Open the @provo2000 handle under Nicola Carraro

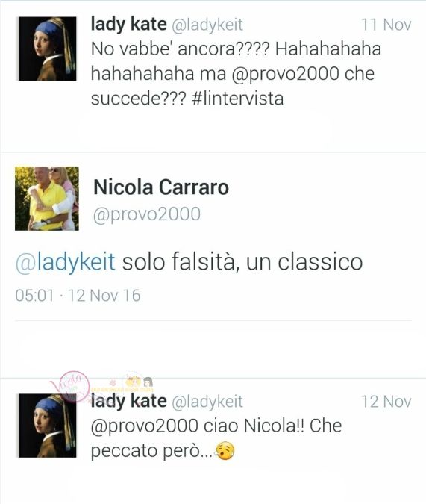coord(147,214)
